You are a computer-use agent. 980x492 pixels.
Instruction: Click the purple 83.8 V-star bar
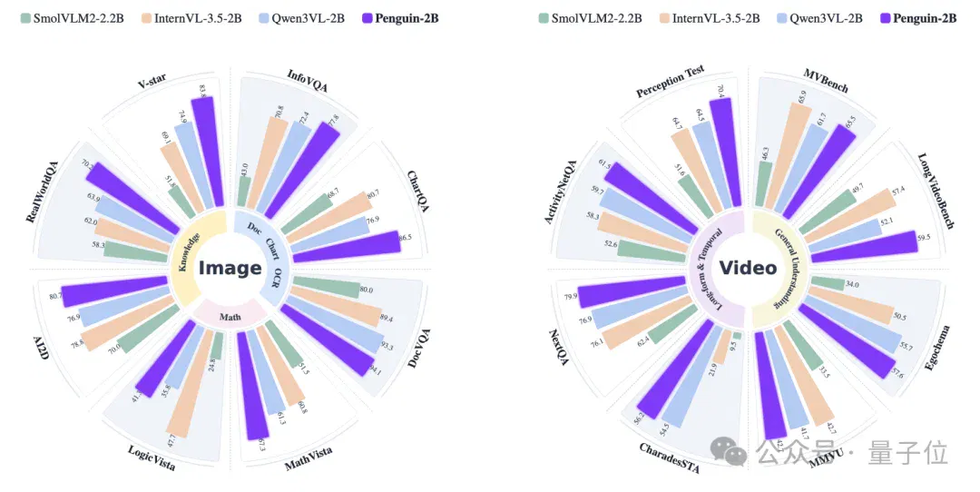(x=209, y=152)
